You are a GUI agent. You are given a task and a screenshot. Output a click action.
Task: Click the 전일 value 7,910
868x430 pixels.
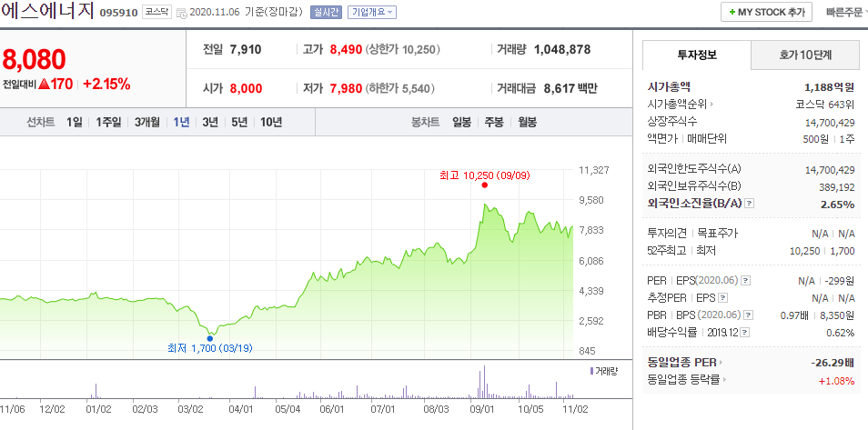click(x=246, y=50)
